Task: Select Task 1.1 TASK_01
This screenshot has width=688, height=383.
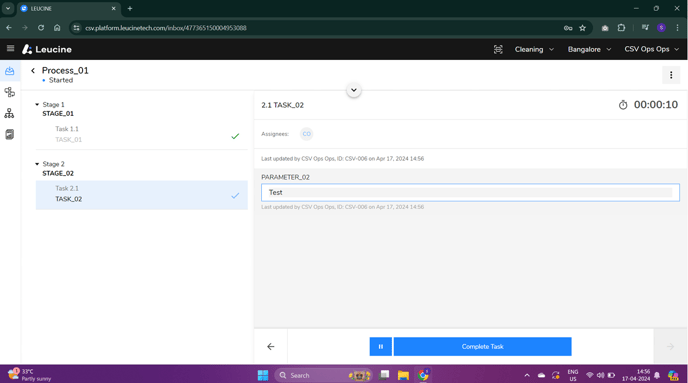Action: pos(141,134)
